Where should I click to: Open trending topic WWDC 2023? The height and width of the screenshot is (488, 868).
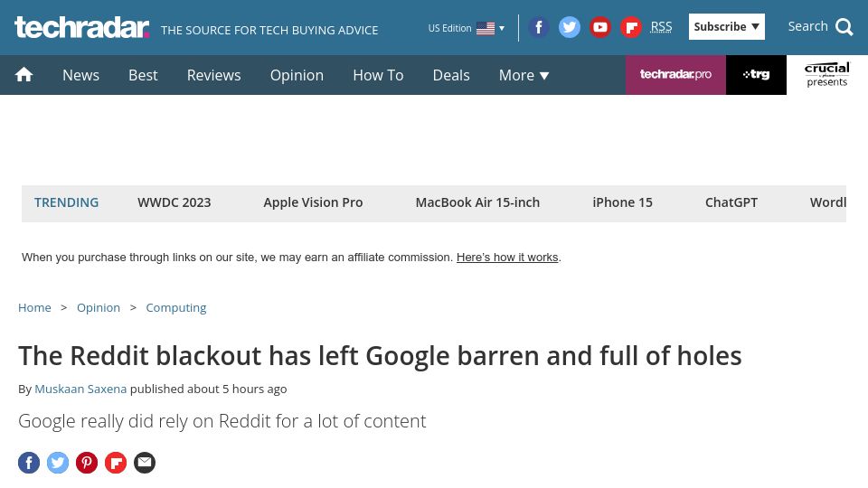(174, 202)
